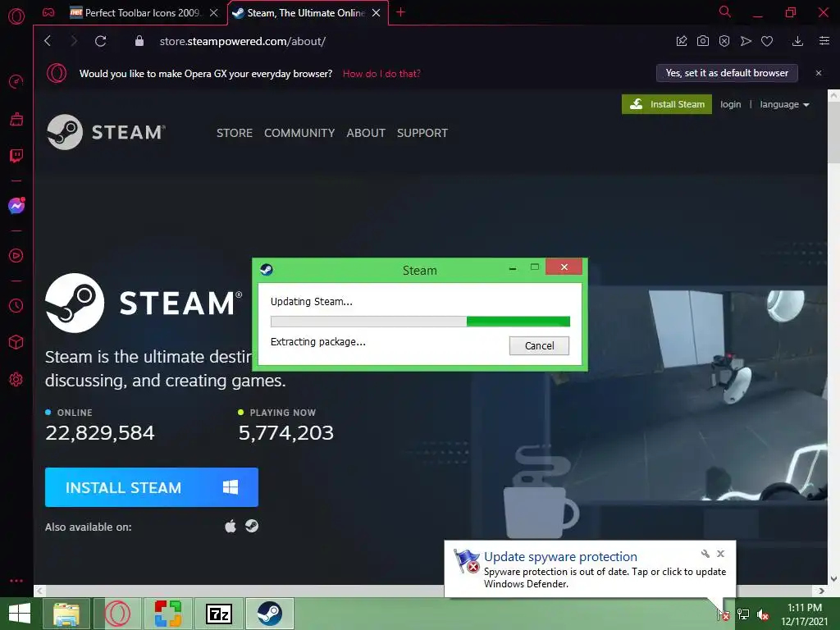Click the page's vertical scrollbar thumb
840x630 pixels.
click(x=833, y=133)
